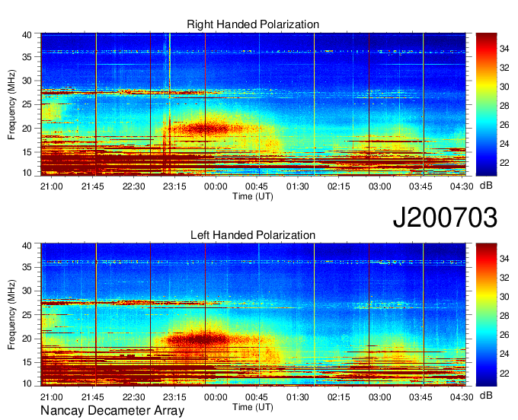
Task: Click the 'Left Handed Polarization' title
Action: pyautogui.click(x=253, y=235)
